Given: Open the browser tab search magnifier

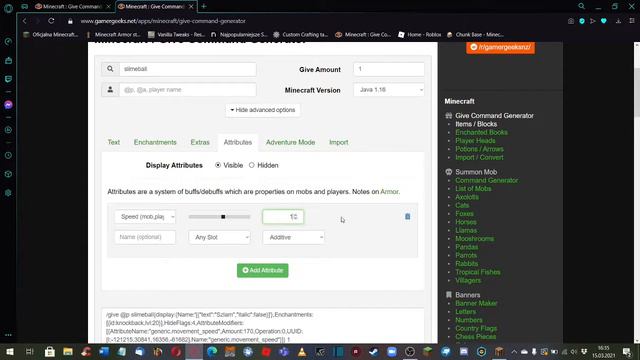Looking at the screenshot, I should 582,6.
